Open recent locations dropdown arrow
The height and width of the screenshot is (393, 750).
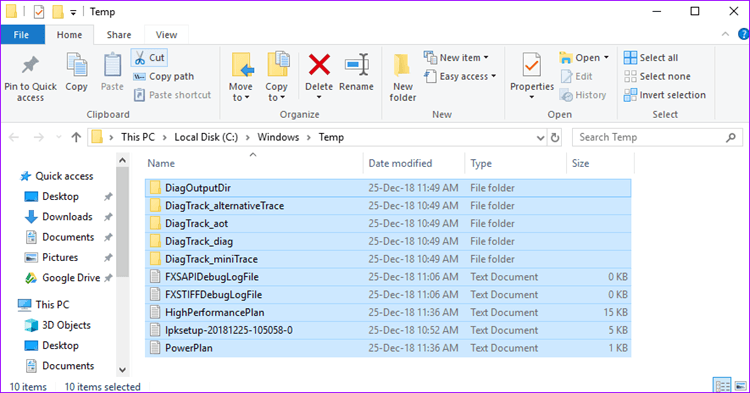(x=59, y=138)
